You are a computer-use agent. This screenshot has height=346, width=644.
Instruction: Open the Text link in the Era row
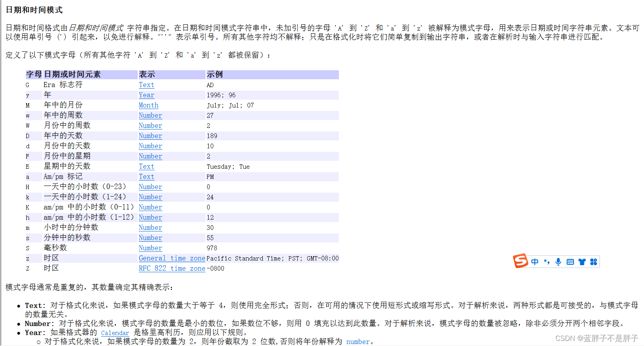tap(146, 85)
